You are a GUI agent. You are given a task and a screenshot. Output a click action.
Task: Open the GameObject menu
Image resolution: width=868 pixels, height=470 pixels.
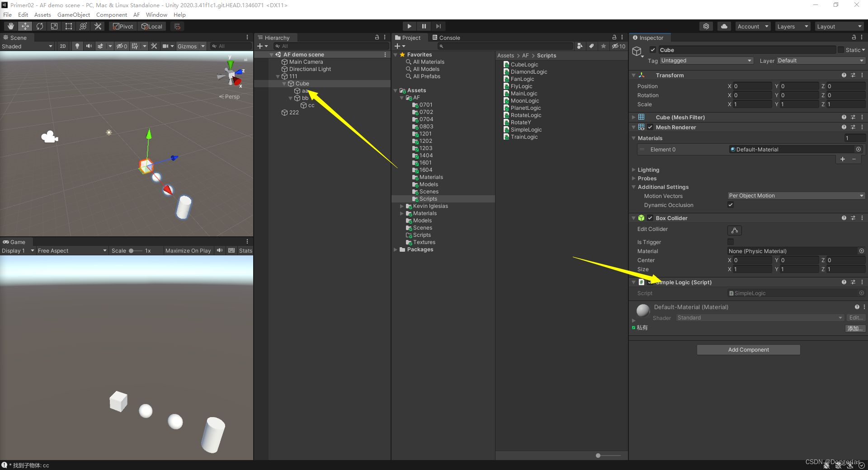click(x=74, y=14)
